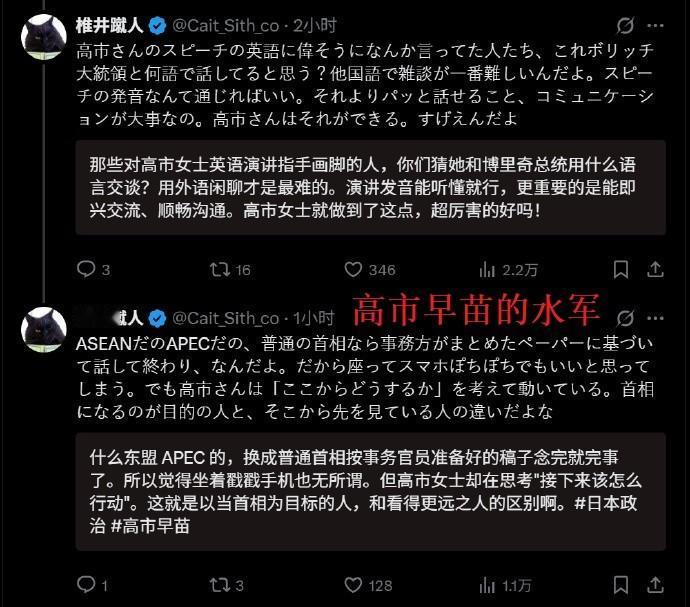690x607 pixels.
Task: Open replies on the first tweet
Action: tap(93, 269)
